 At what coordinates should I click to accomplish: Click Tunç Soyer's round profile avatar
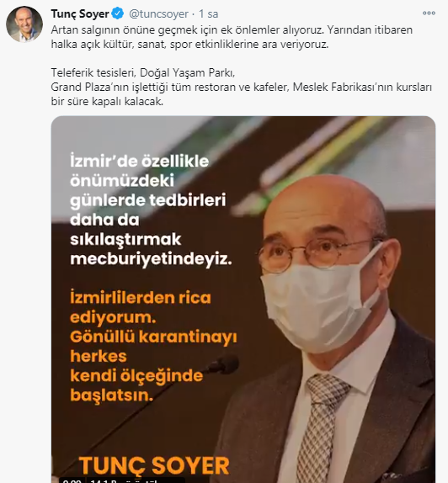coord(24,24)
